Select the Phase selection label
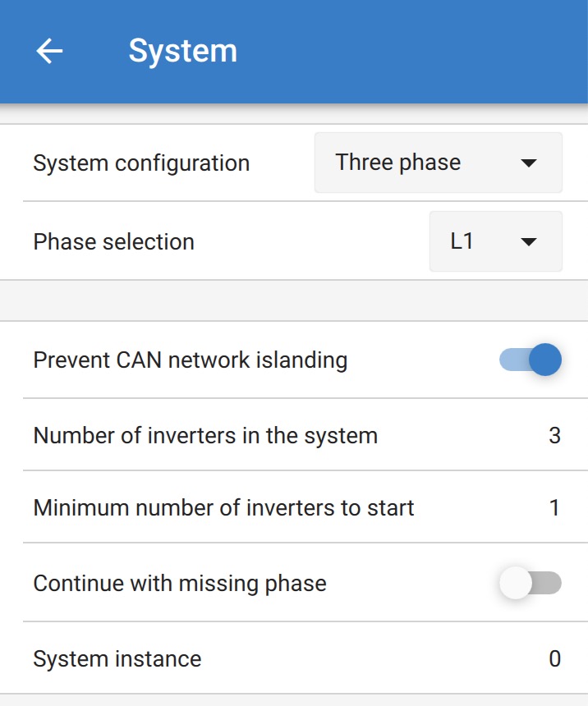This screenshot has height=706, width=588. [113, 242]
